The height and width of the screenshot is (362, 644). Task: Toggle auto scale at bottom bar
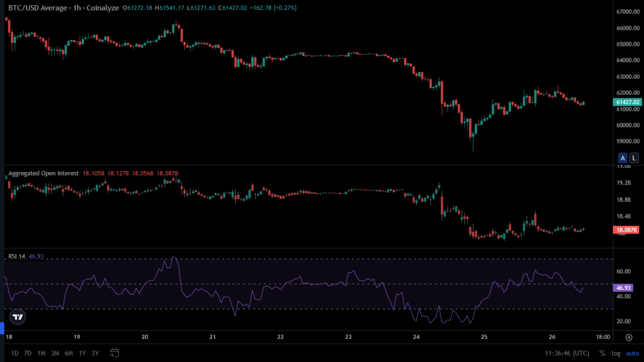(x=632, y=353)
